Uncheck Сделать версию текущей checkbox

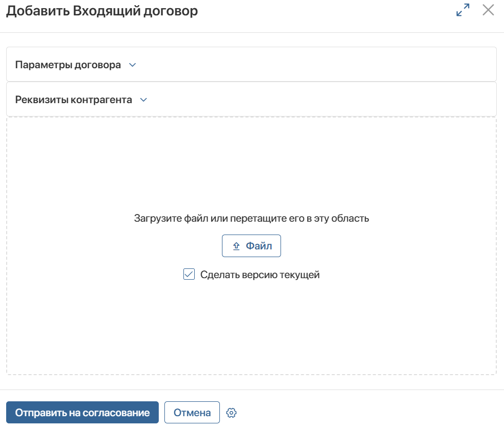click(x=189, y=274)
